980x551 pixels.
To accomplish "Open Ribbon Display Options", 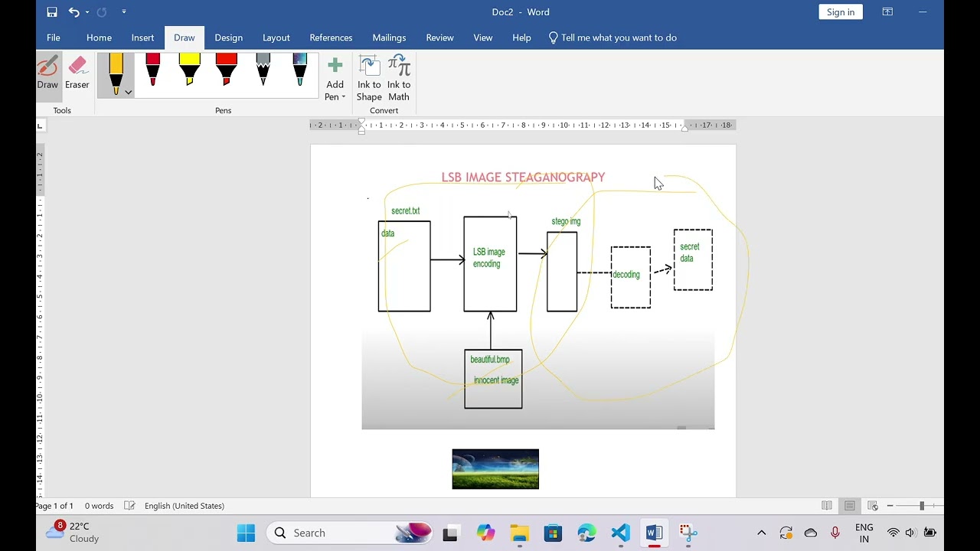I will click(887, 12).
